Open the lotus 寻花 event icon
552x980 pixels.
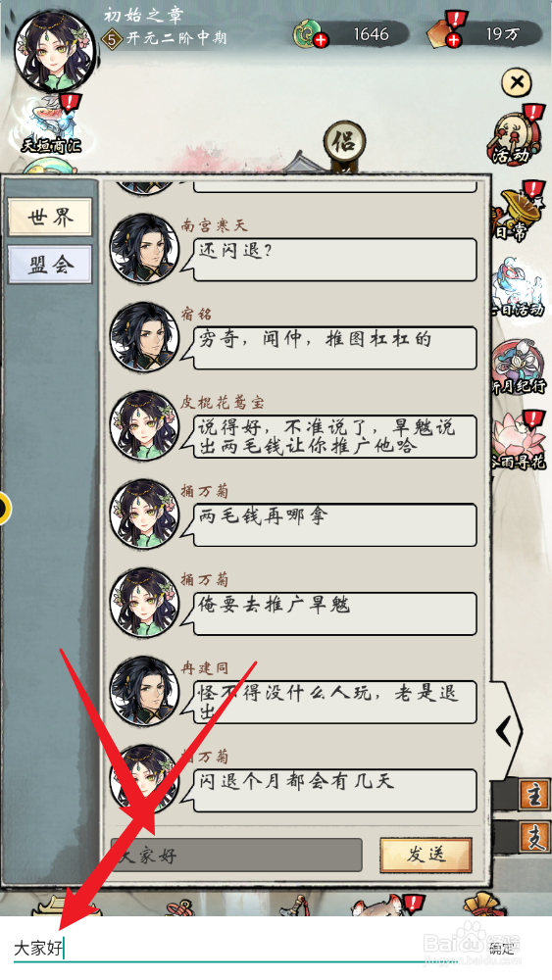pos(520,443)
